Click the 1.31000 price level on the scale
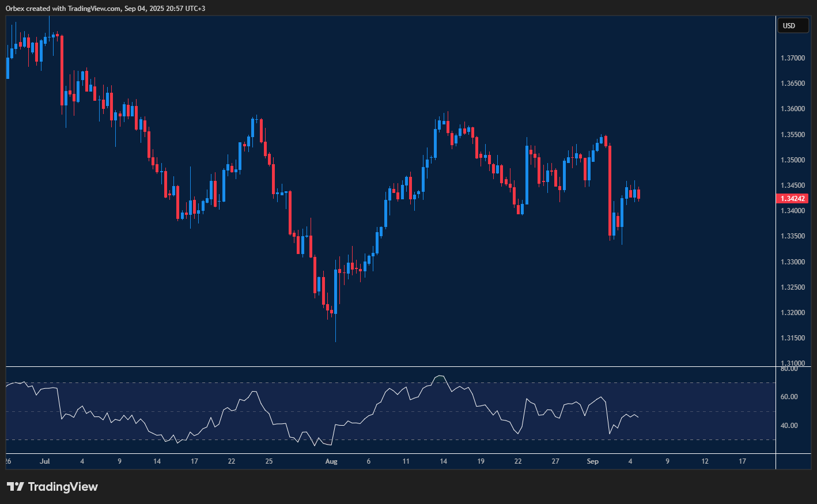This screenshot has height=504, width=817. pyautogui.click(x=793, y=363)
